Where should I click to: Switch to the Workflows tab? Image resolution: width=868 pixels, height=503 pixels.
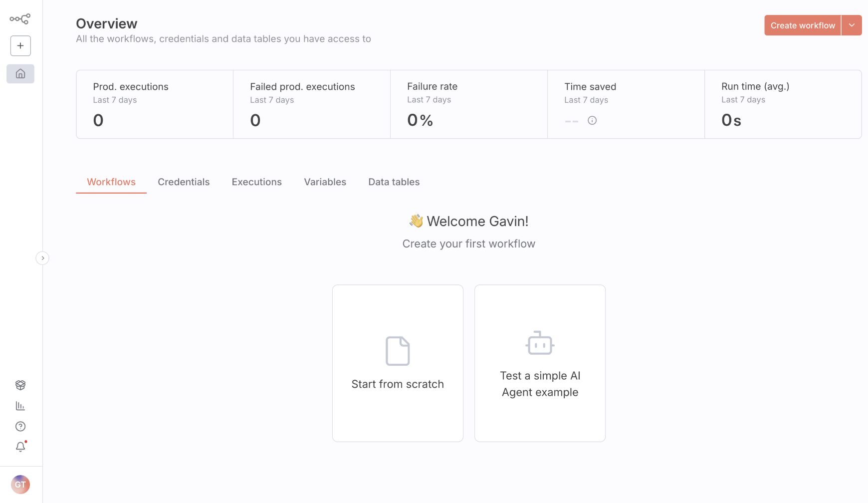111,182
